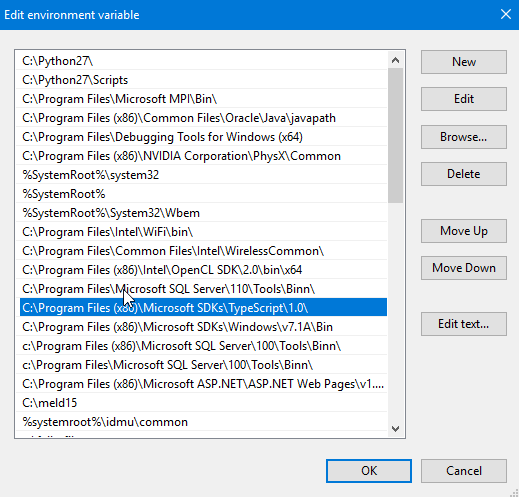519x497 pixels.
Task: Select the Oracle\Java\javapath entry
Action: pyautogui.click(x=203, y=118)
